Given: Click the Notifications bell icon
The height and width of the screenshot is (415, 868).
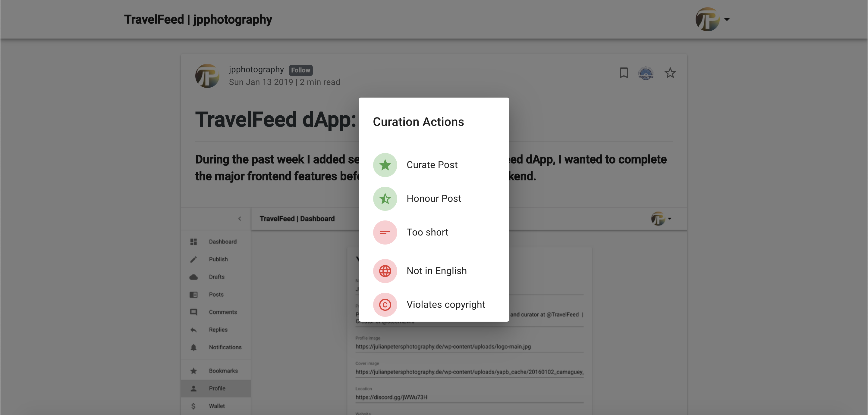Looking at the screenshot, I should click(193, 347).
